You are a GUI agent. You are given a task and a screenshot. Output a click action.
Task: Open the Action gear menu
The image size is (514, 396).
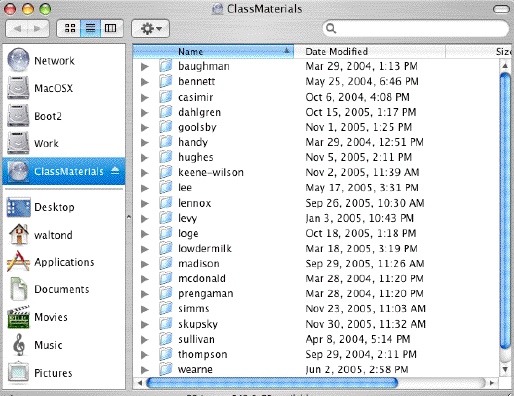point(151,29)
